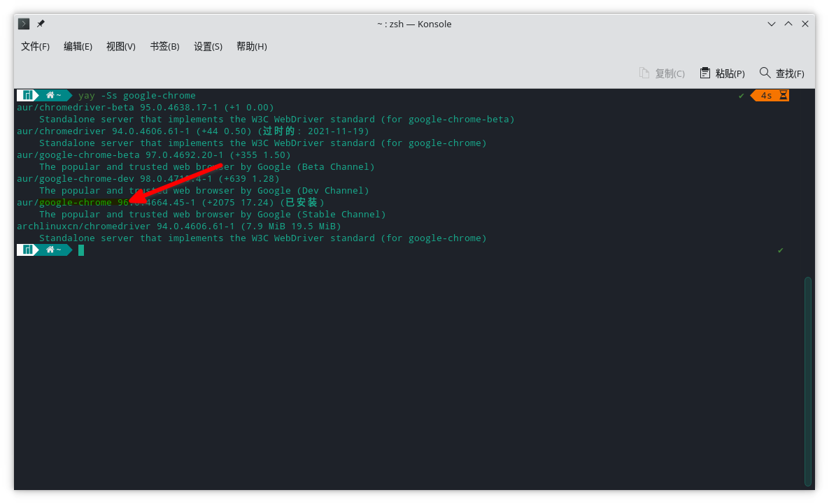Close the Konsole window
This screenshot has width=829, height=504.
[805, 24]
